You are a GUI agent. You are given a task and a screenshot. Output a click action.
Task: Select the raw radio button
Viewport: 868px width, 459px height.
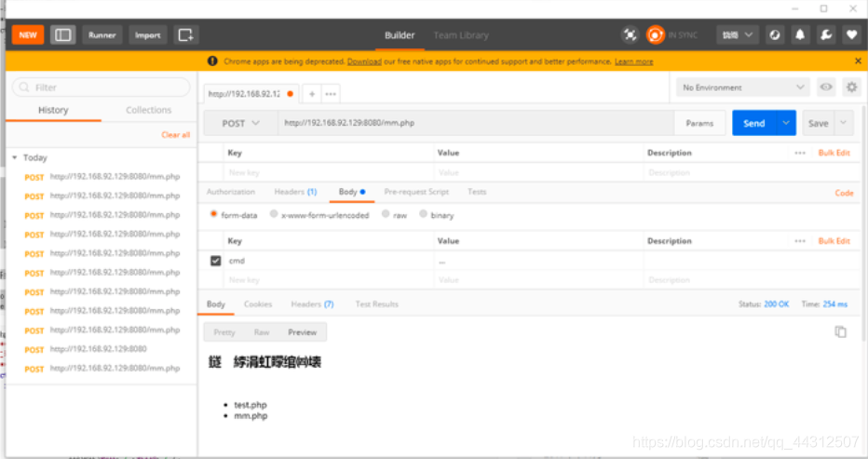pos(386,214)
